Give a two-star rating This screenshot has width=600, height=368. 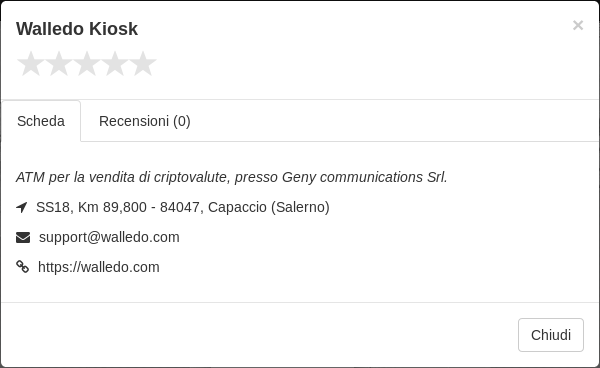(x=59, y=64)
